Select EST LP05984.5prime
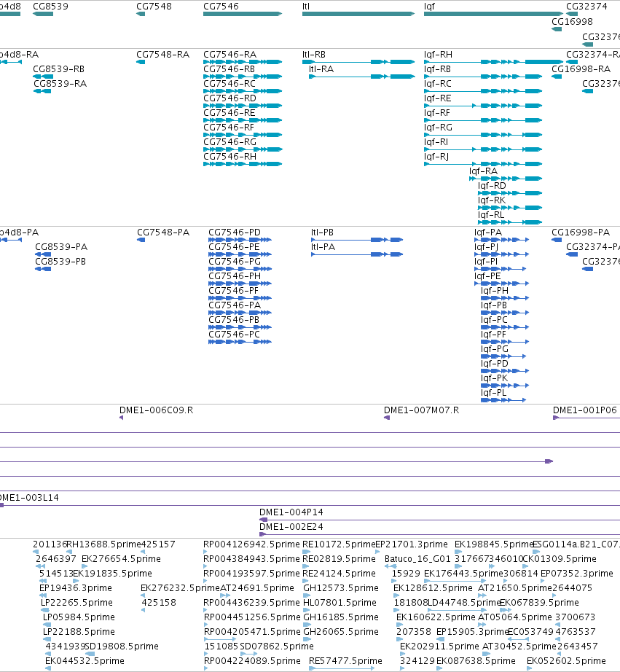 point(46,625)
